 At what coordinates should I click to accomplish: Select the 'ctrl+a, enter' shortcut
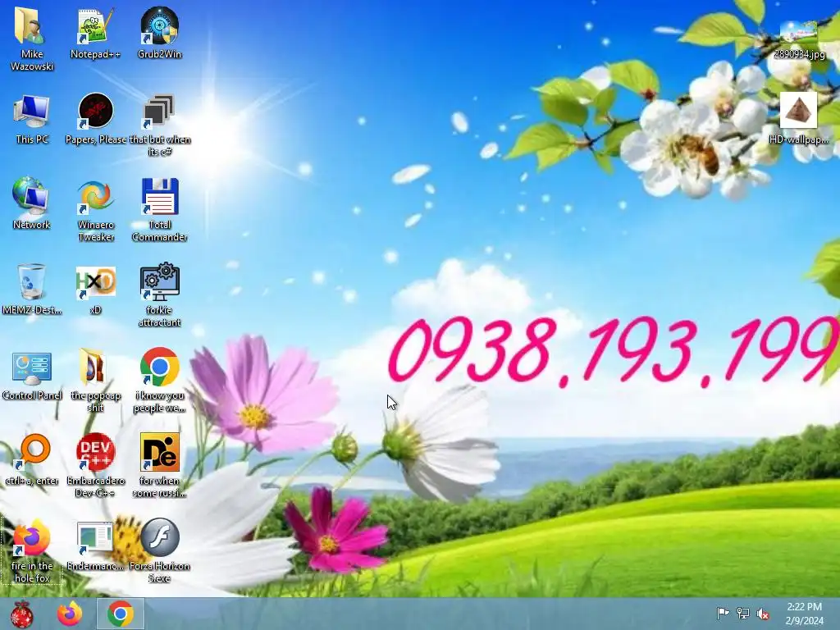click(x=32, y=459)
